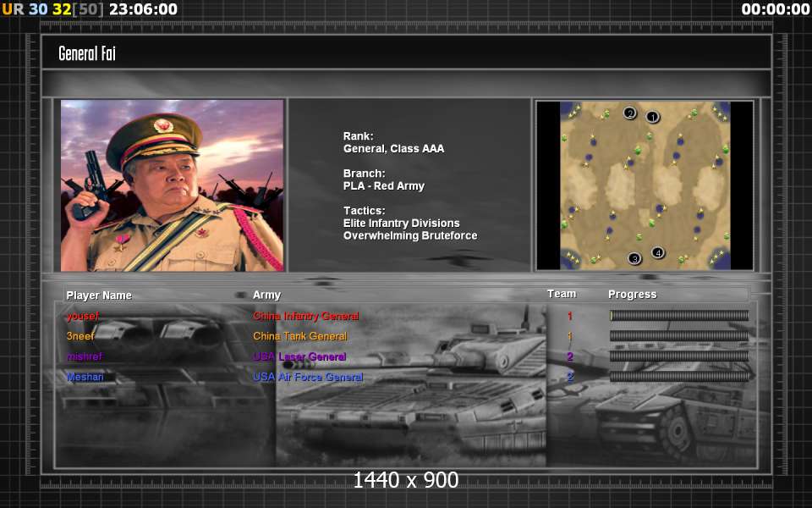The image size is (812, 508).
Task: Click yousef's loading progress bar
Action: pos(678,316)
